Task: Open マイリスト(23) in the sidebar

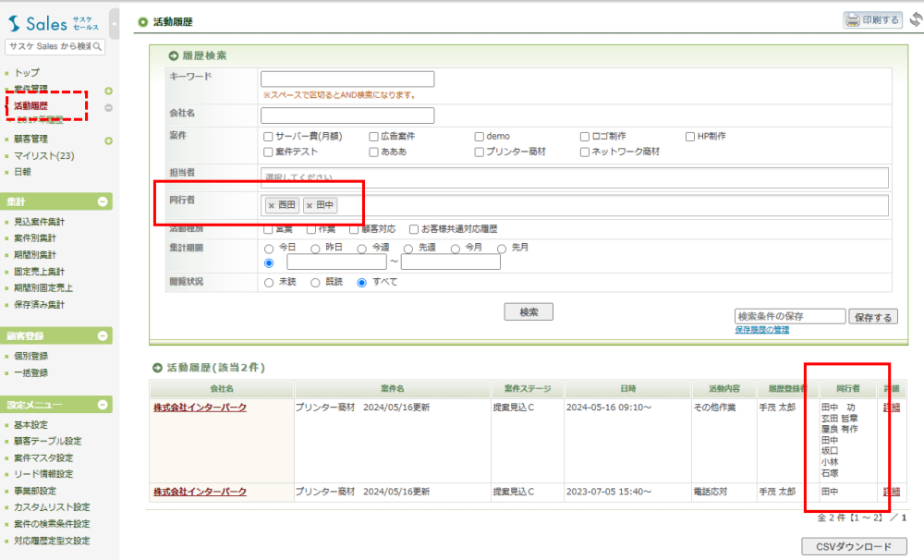Action: pyautogui.click(x=44, y=155)
